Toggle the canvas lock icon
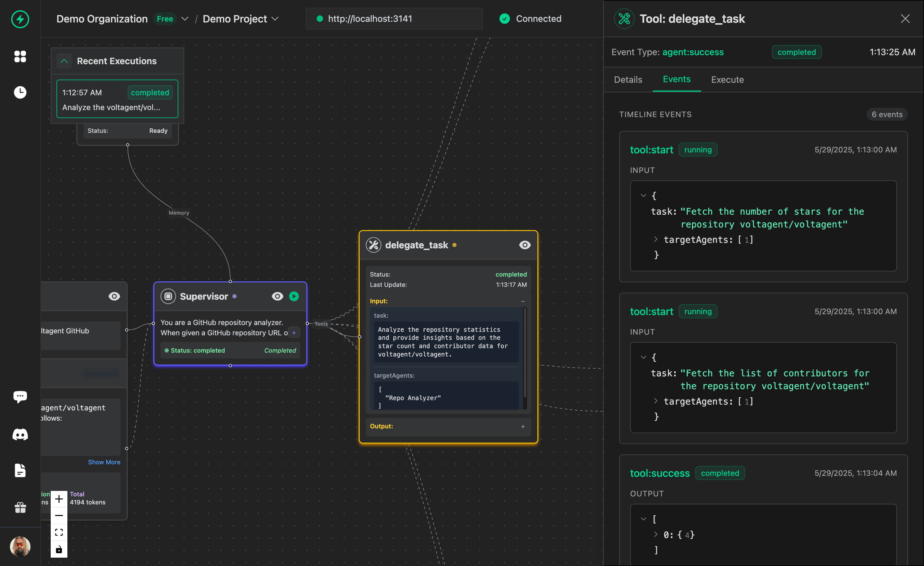924x566 pixels. click(59, 550)
